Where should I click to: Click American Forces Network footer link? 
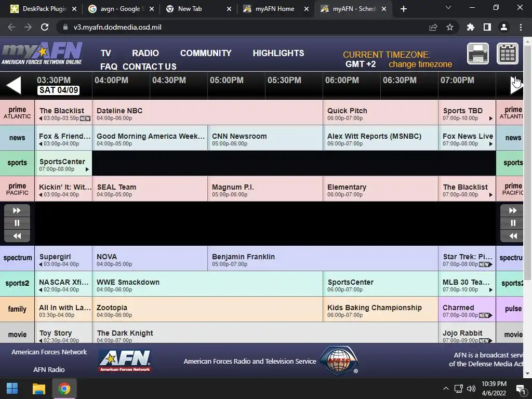pyautogui.click(x=49, y=352)
